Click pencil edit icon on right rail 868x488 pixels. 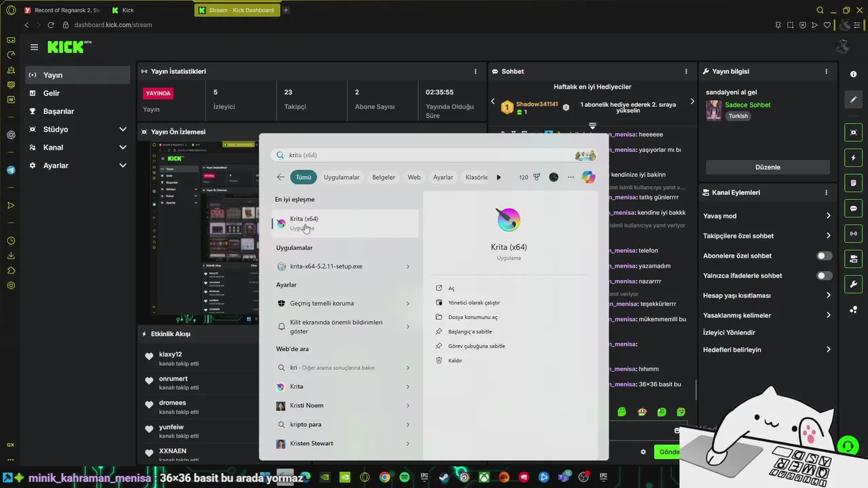[x=854, y=100]
